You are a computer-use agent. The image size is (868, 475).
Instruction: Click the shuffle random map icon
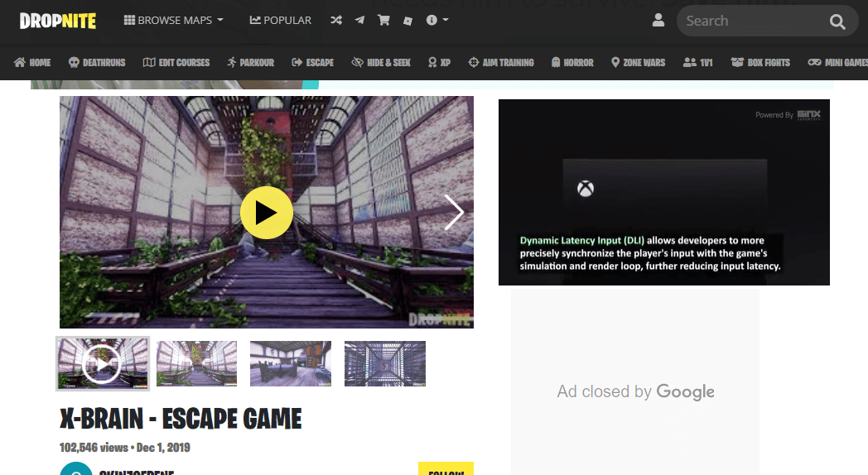[336, 21]
